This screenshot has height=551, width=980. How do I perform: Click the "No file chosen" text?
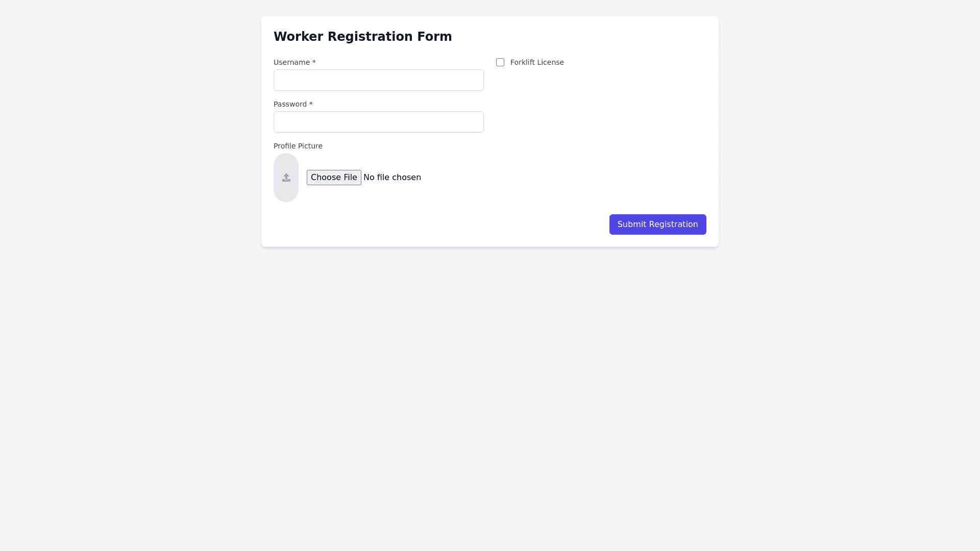[392, 178]
